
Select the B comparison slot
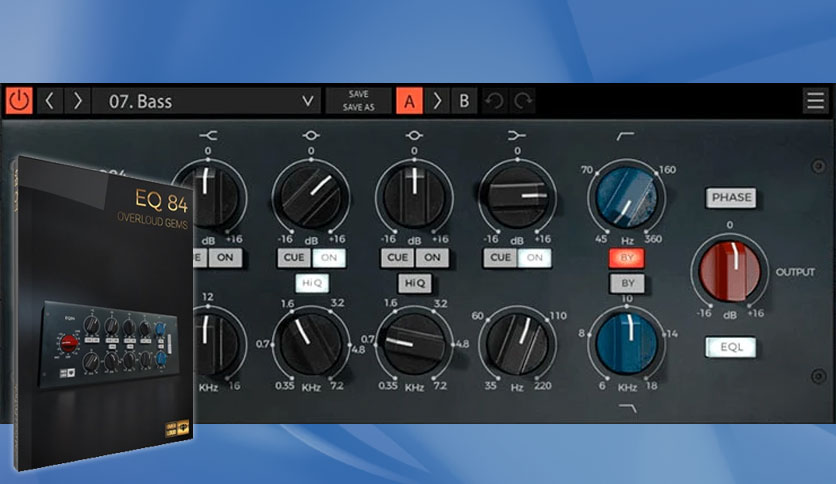click(x=464, y=101)
